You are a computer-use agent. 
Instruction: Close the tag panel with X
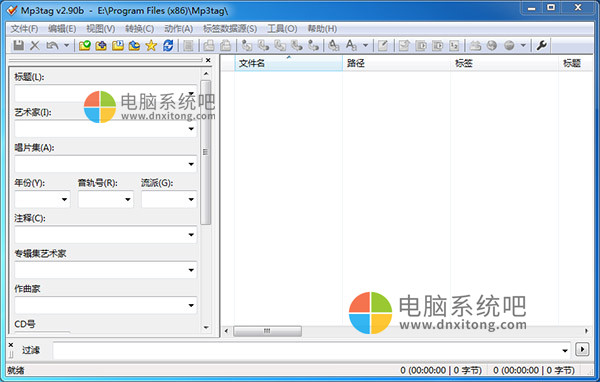click(208, 60)
